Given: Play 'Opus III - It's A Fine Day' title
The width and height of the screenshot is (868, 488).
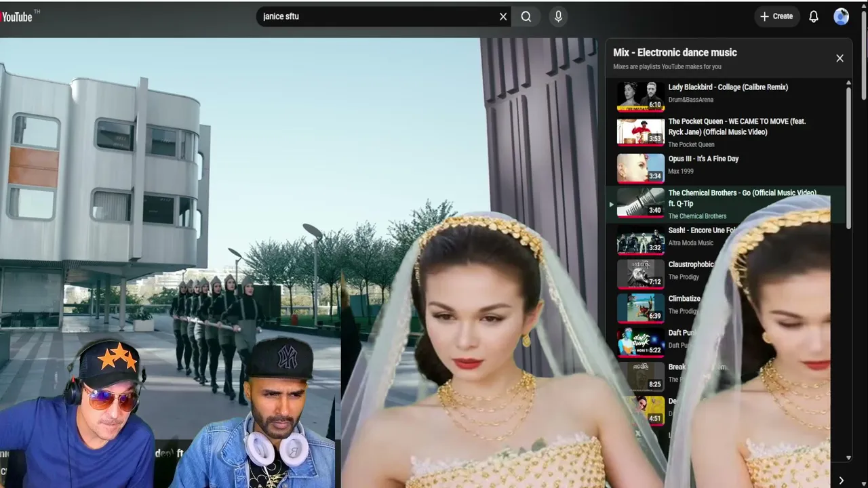Looking at the screenshot, I should click(703, 159).
